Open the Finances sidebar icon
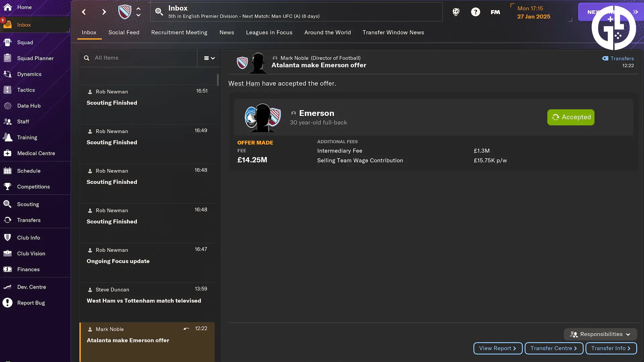 (x=7, y=269)
